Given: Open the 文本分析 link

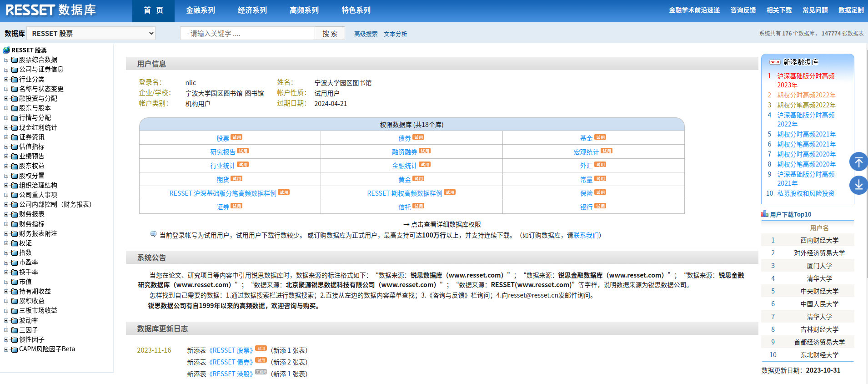Looking at the screenshot, I should tap(396, 34).
